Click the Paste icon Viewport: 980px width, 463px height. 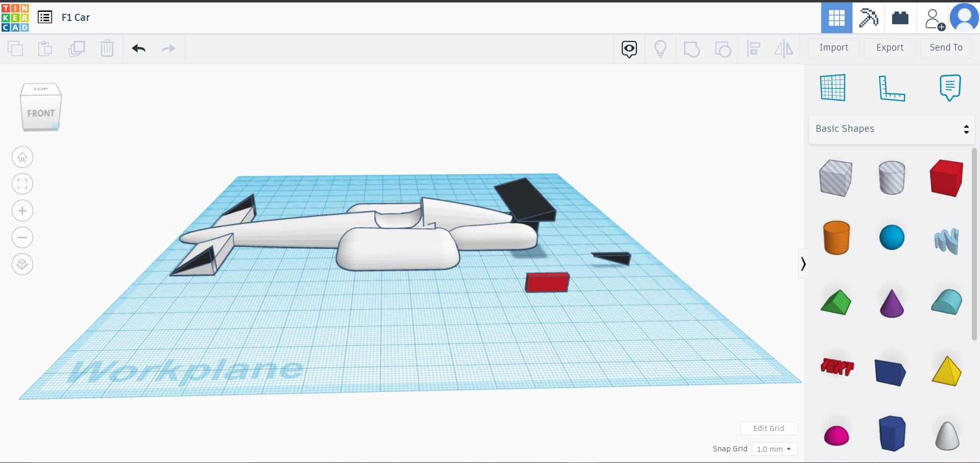[x=45, y=48]
